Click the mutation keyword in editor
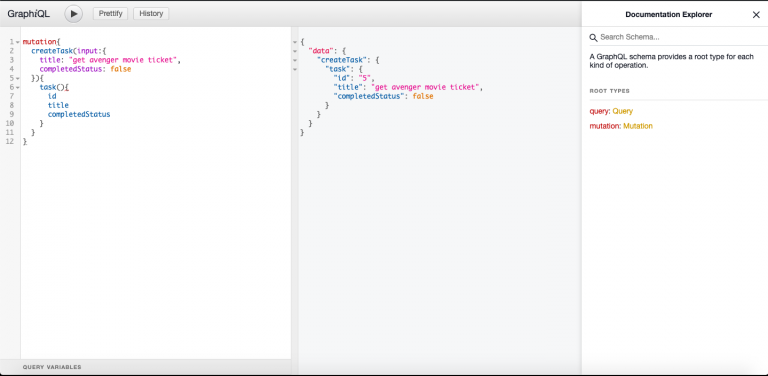 40,42
